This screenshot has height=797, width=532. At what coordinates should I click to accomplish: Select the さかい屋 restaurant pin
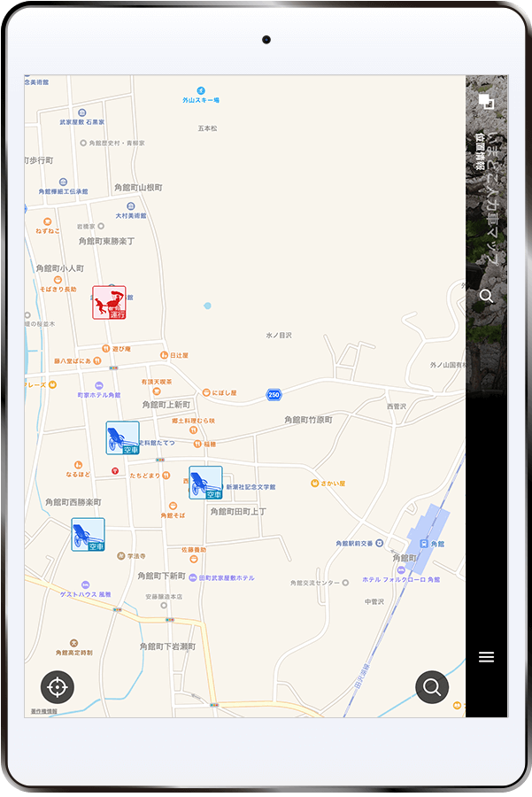tap(315, 484)
